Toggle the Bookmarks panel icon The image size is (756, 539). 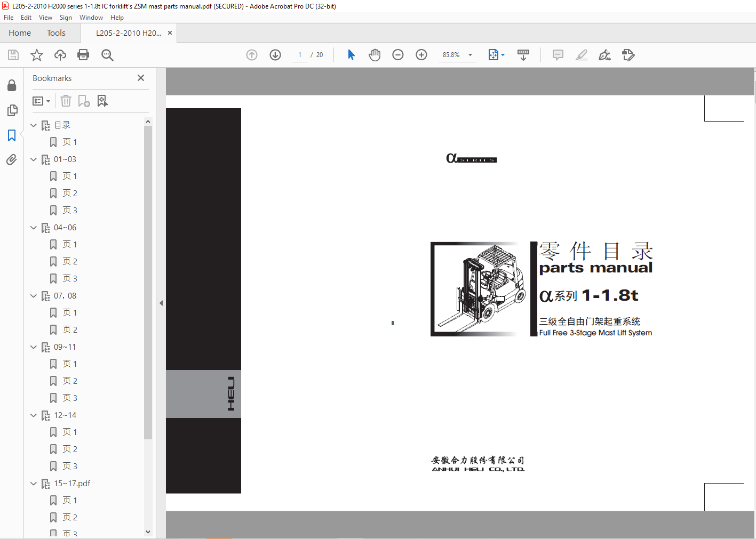click(12, 135)
